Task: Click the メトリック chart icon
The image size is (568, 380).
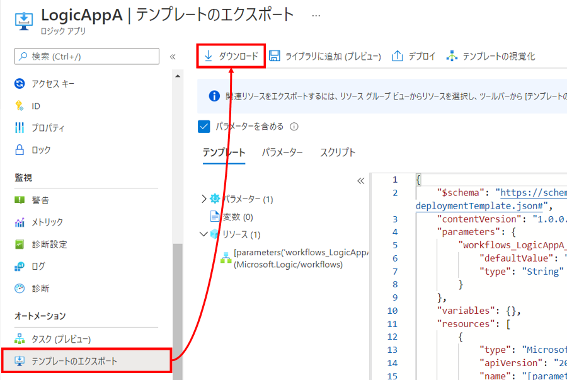Action: click(x=20, y=222)
